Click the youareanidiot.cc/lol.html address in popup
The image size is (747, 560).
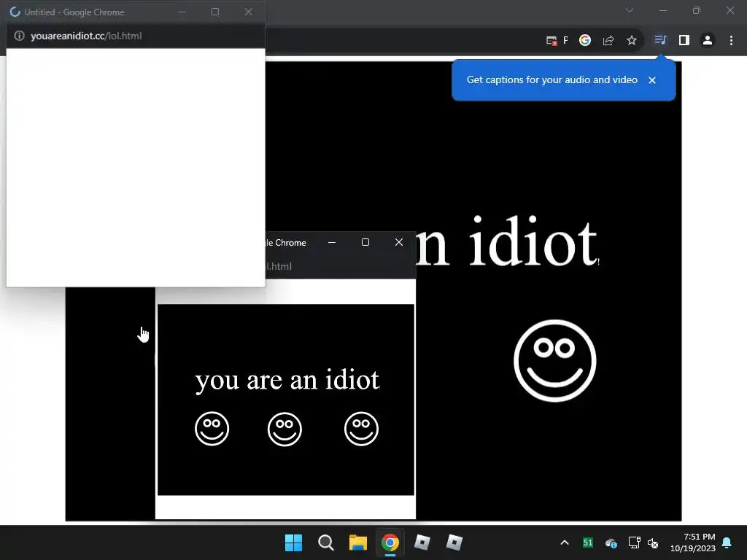click(86, 36)
